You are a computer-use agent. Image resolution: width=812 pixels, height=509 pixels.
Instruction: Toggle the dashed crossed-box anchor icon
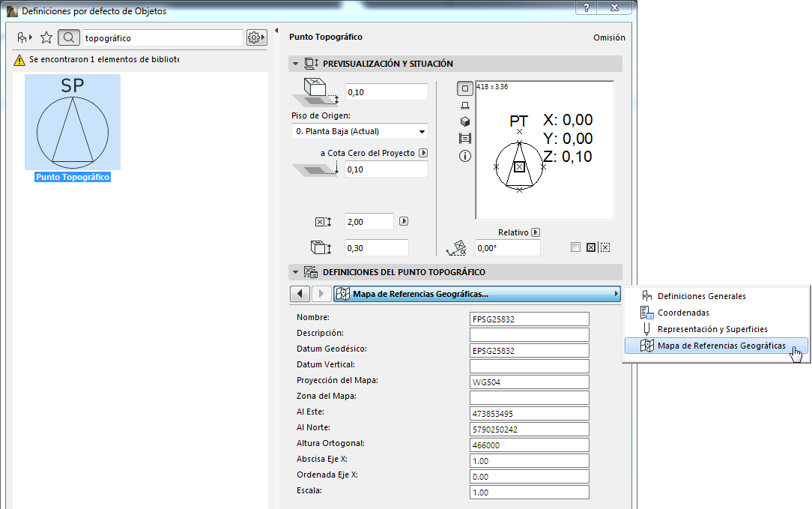pos(605,247)
